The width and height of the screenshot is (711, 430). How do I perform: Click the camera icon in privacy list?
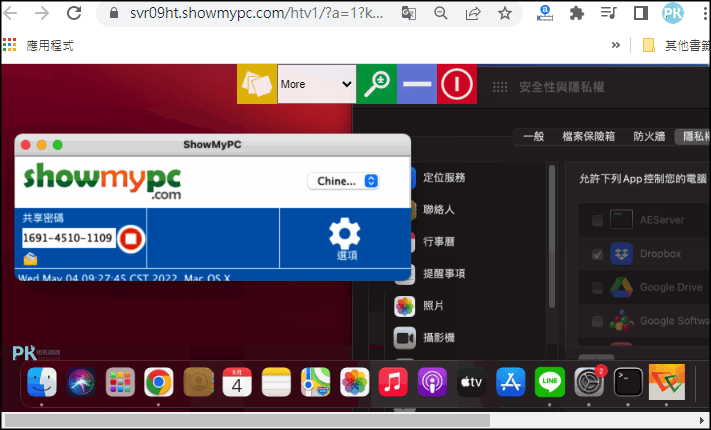click(x=404, y=338)
